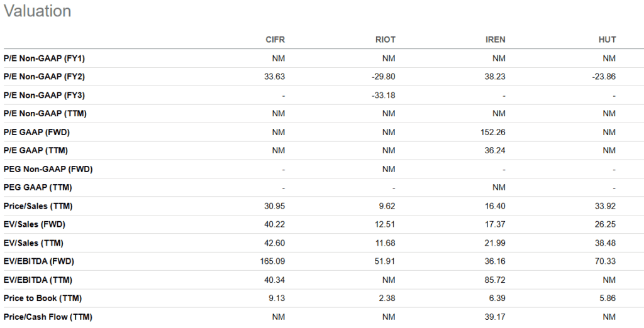The image size is (644, 328).
Task: Select the Price/Cash Flow (TTM) row label
Action: [48, 317]
